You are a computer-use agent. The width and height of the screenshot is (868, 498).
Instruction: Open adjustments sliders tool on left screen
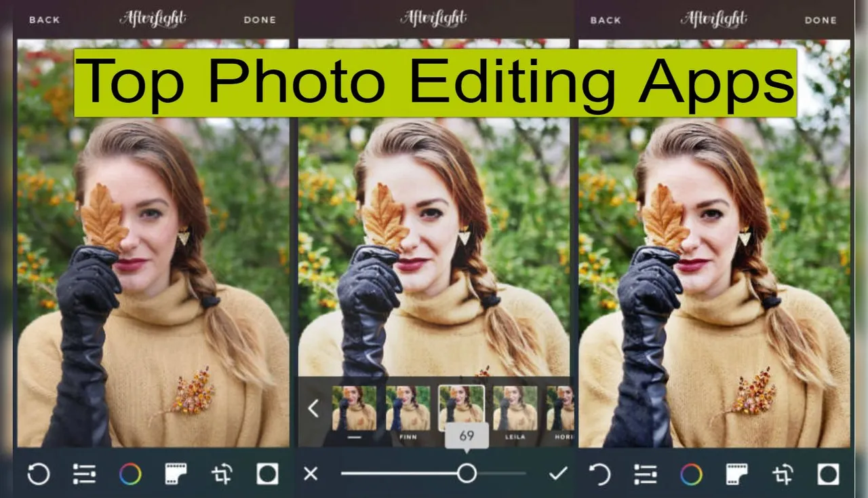pyautogui.click(x=84, y=474)
